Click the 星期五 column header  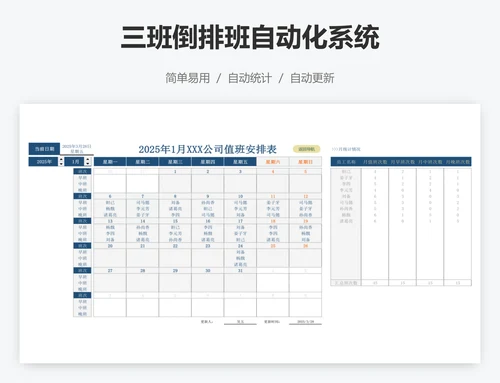pos(240,162)
